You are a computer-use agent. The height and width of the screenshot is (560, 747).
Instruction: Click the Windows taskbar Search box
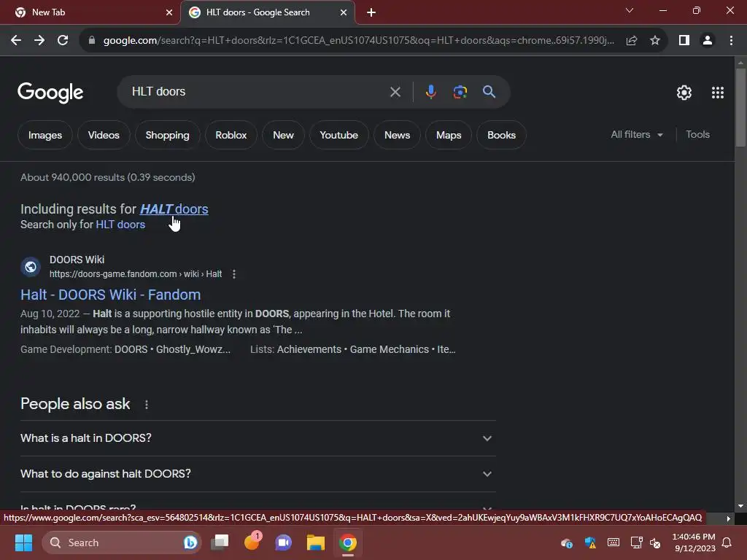[x=122, y=542]
